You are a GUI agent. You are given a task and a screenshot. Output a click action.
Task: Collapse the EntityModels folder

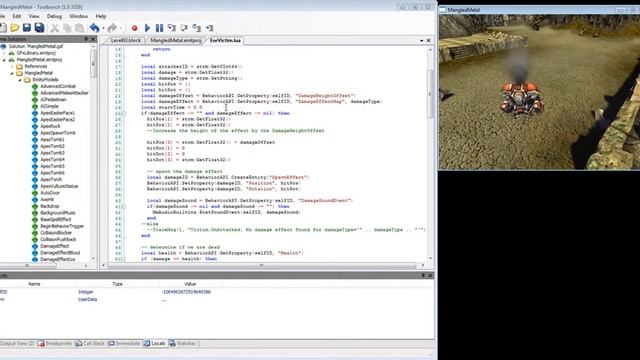pos(19,80)
